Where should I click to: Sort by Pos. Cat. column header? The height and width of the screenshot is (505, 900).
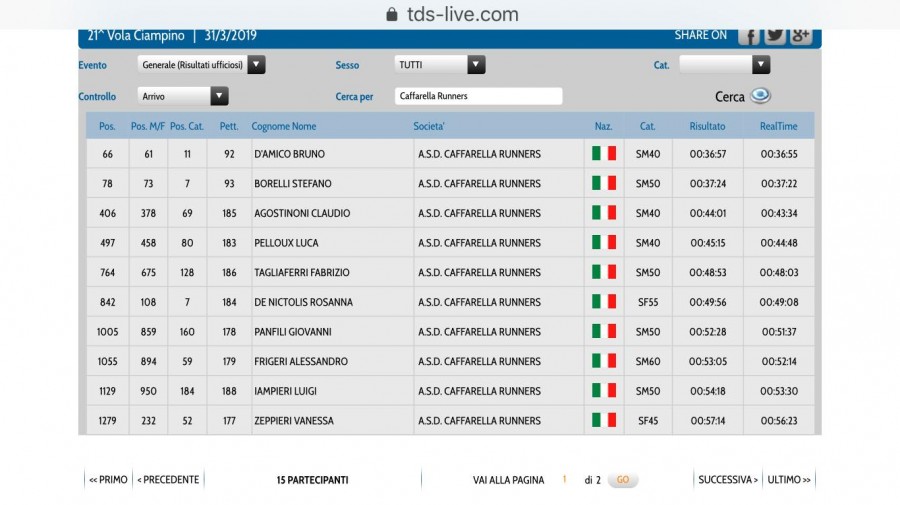[x=187, y=126]
